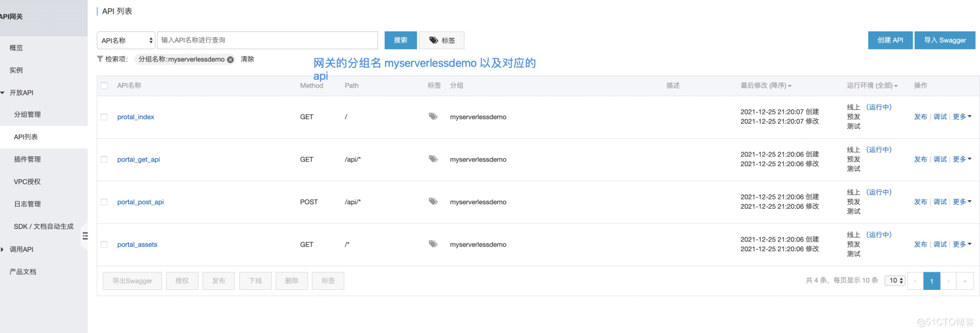Viewport: 980px width, 333px height.
Task: Click the tag icon in portal_get_api row
Action: (x=433, y=159)
